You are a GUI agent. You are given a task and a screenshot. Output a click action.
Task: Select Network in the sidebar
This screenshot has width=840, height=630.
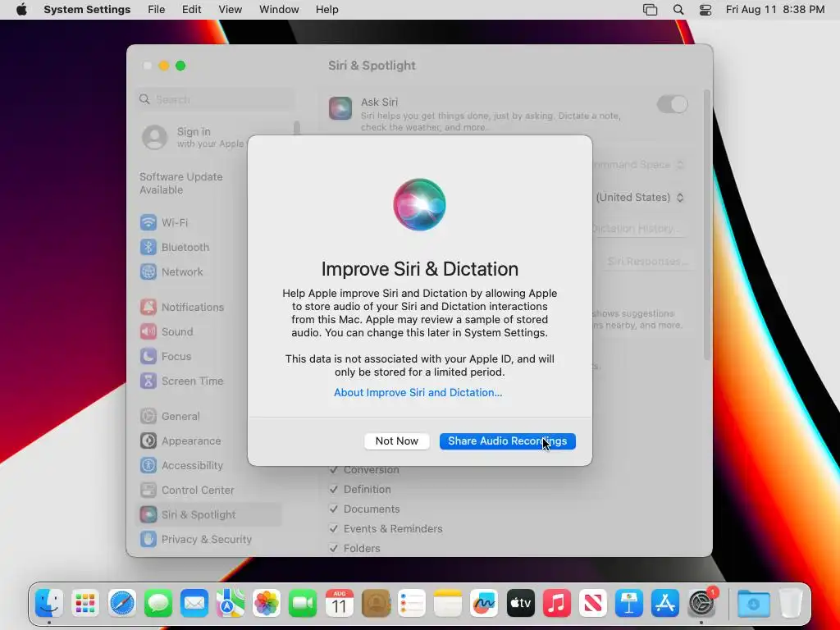click(x=209, y=272)
